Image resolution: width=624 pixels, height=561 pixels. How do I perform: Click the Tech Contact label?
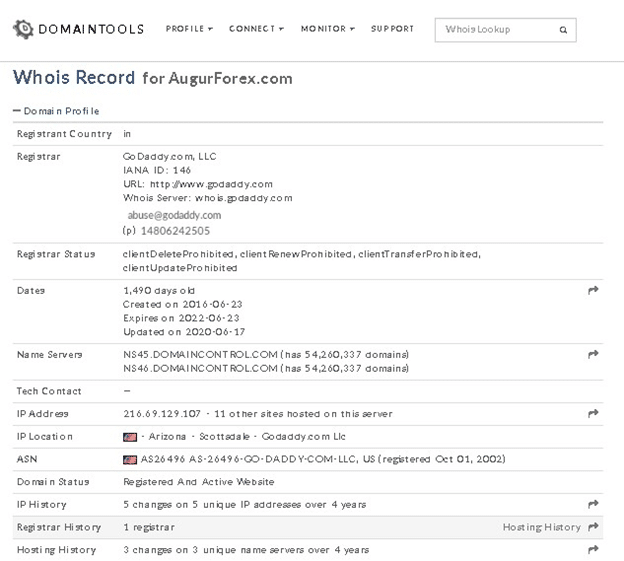[x=49, y=391]
